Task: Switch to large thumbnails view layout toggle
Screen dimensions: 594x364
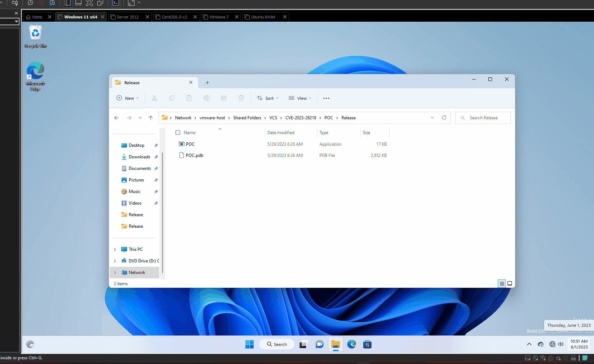Action: click(510, 283)
